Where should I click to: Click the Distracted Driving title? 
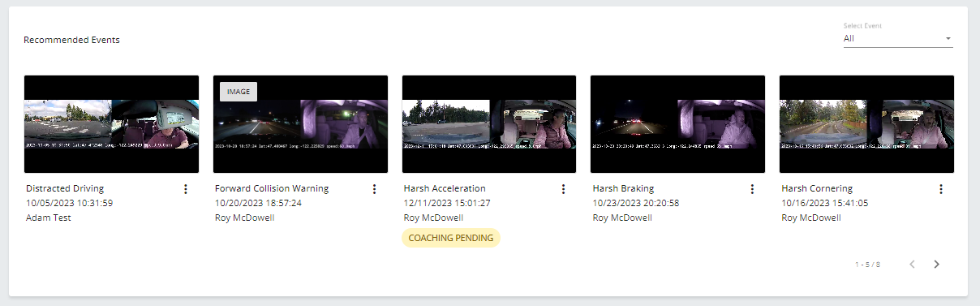pyautogui.click(x=65, y=188)
